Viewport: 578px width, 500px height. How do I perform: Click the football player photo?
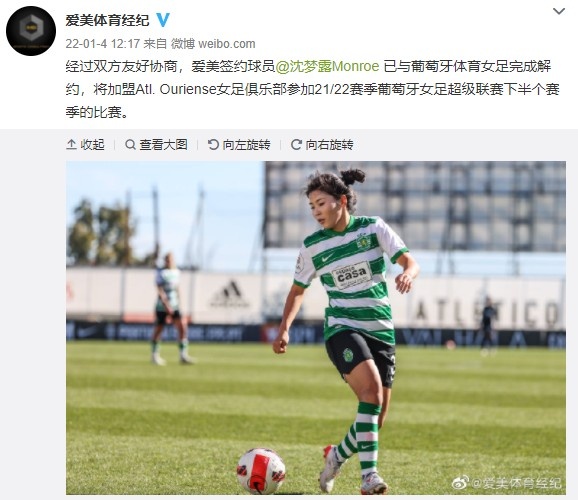316,328
